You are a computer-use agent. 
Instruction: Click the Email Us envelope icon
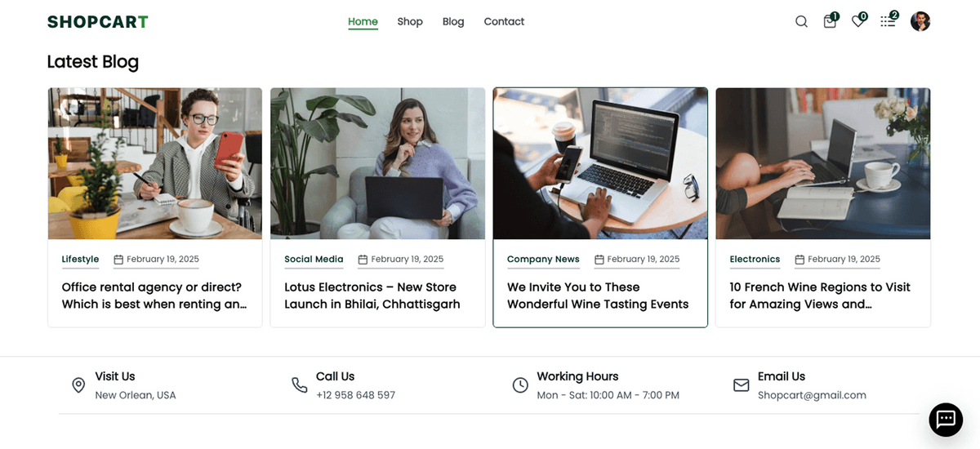pyautogui.click(x=741, y=385)
